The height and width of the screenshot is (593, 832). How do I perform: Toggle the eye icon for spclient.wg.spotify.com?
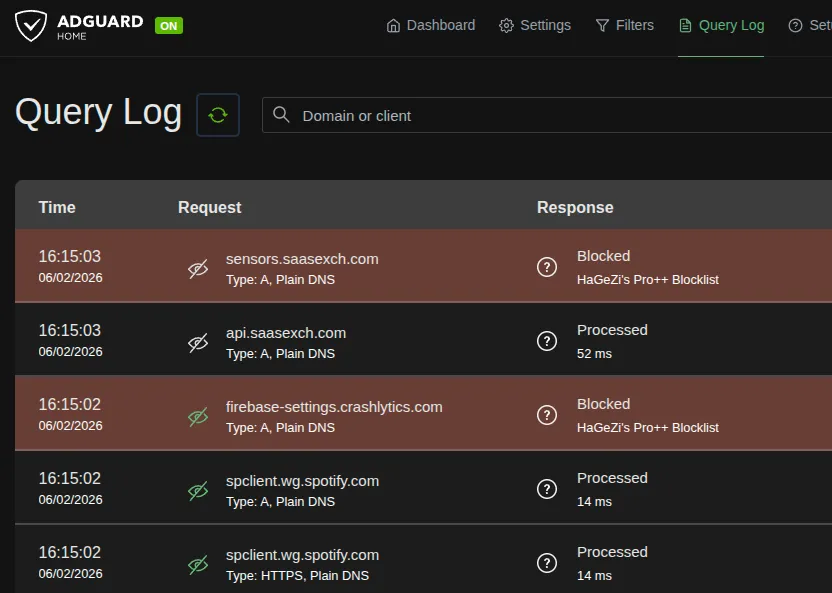[197, 491]
